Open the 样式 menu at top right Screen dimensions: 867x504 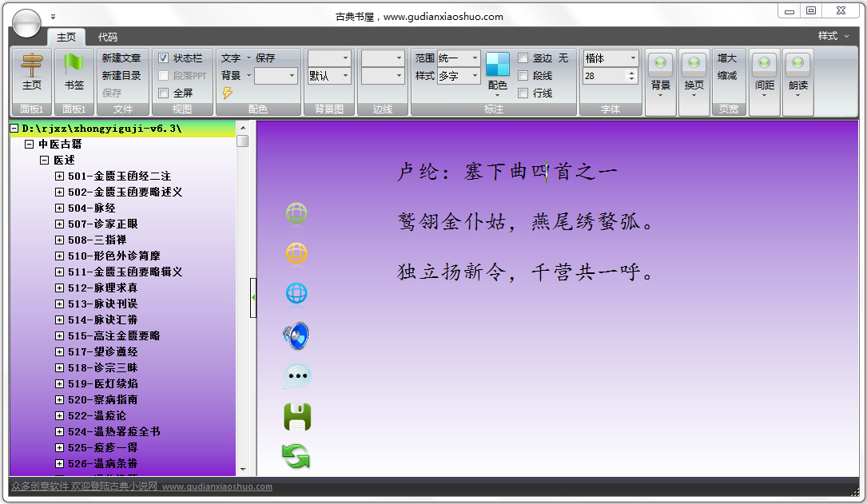point(833,36)
